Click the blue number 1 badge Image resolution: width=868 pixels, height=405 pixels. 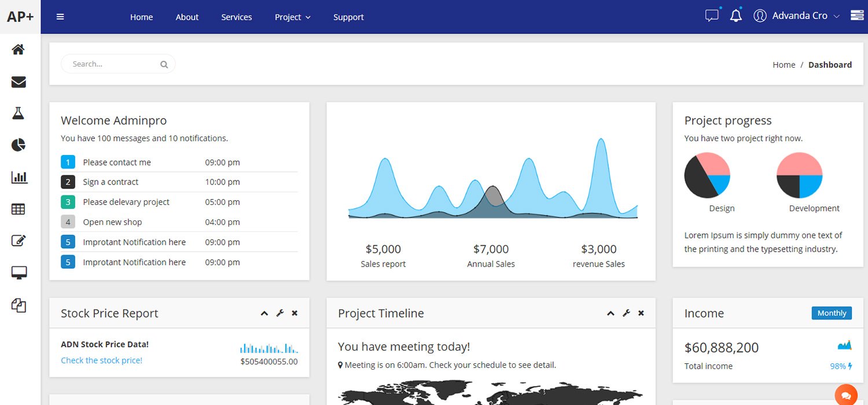coord(68,162)
